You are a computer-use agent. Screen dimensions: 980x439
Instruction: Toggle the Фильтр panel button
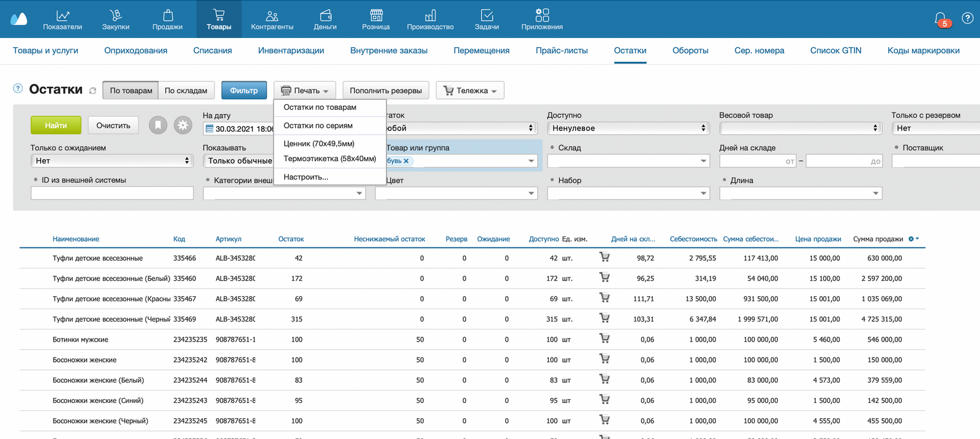(x=244, y=91)
